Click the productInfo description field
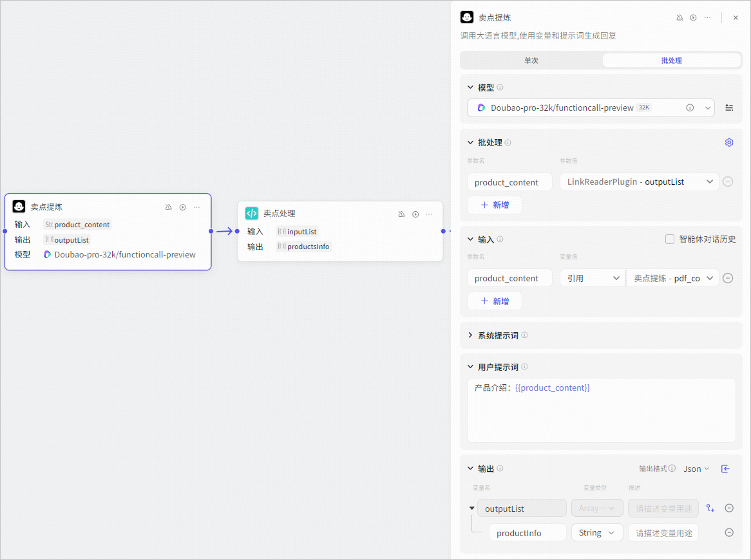Image resolution: width=751 pixels, height=560 pixels. (x=663, y=532)
